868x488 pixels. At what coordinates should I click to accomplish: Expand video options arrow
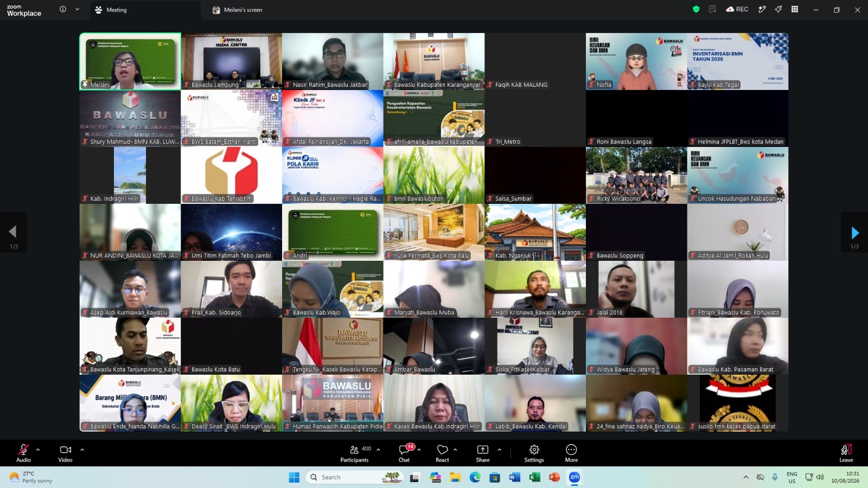pyautogui.click(x=82, y=450)
